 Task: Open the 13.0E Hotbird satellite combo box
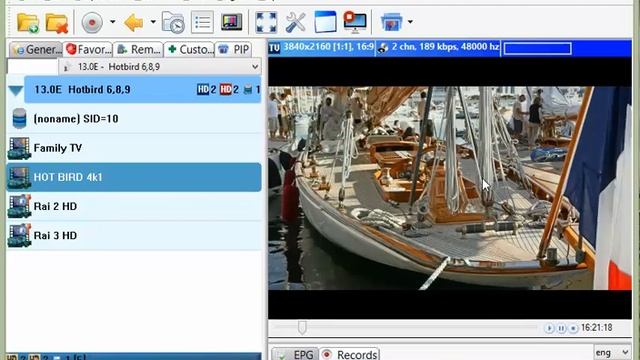(x=160, y=67)
